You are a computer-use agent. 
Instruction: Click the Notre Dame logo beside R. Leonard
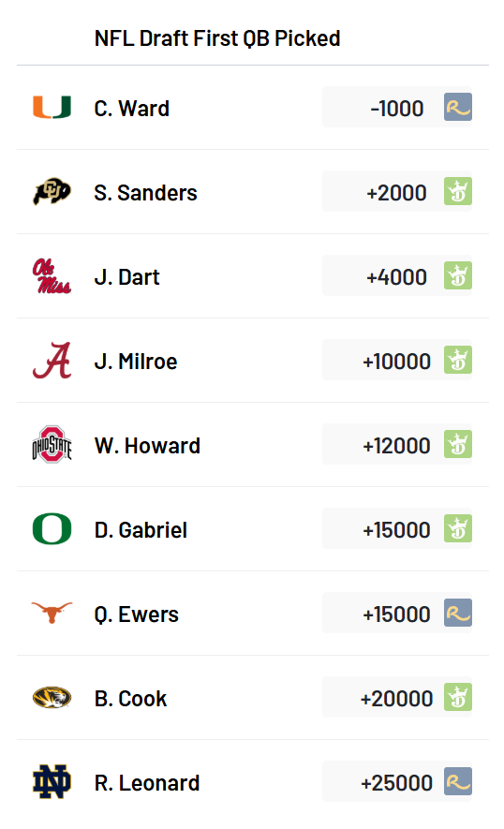[x=52, y=781]
